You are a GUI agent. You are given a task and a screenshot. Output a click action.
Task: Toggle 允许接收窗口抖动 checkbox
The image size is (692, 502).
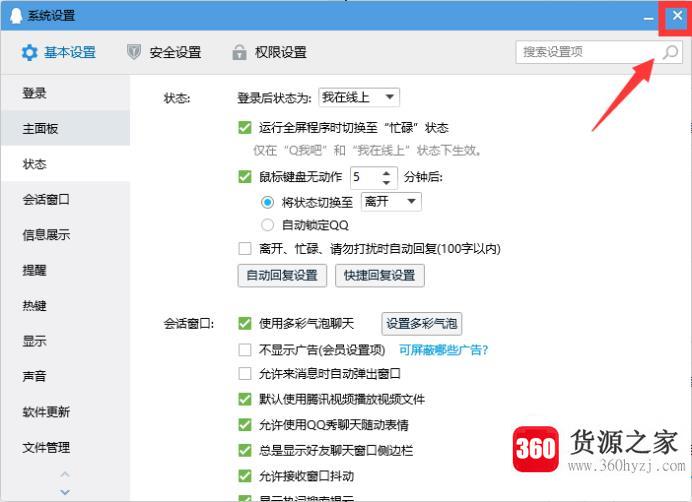tap(244, 476)
